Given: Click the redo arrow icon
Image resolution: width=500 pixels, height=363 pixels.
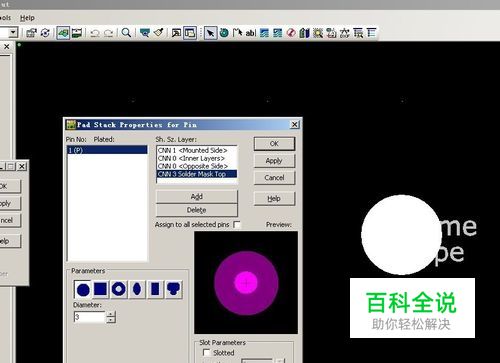Looking at the screenshot, I should tap(108, 33).
